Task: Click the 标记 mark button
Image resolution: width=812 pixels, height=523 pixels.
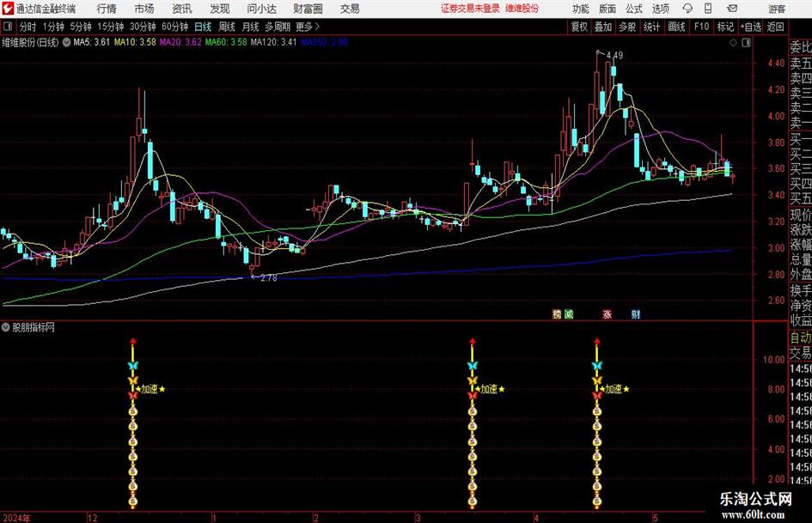Action: pos(725,27)
